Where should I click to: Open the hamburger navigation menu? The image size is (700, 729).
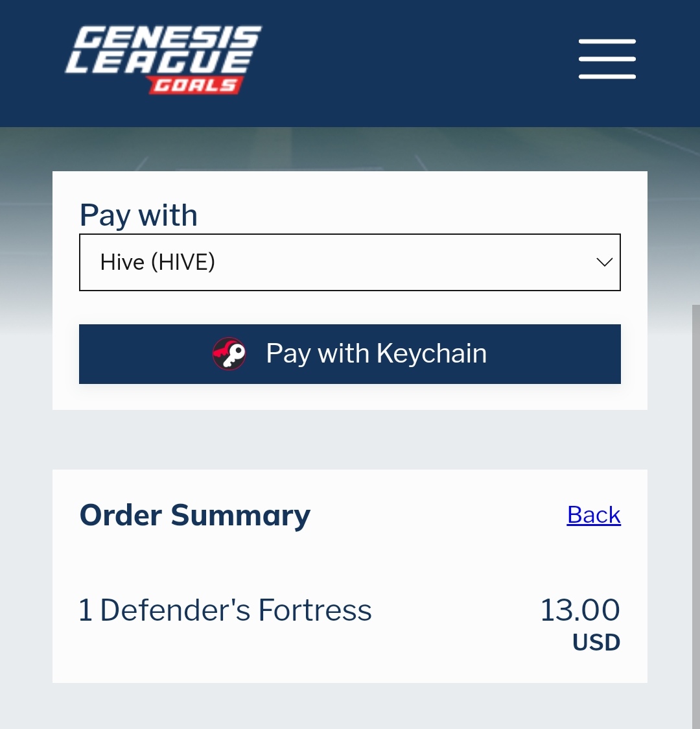607,59
